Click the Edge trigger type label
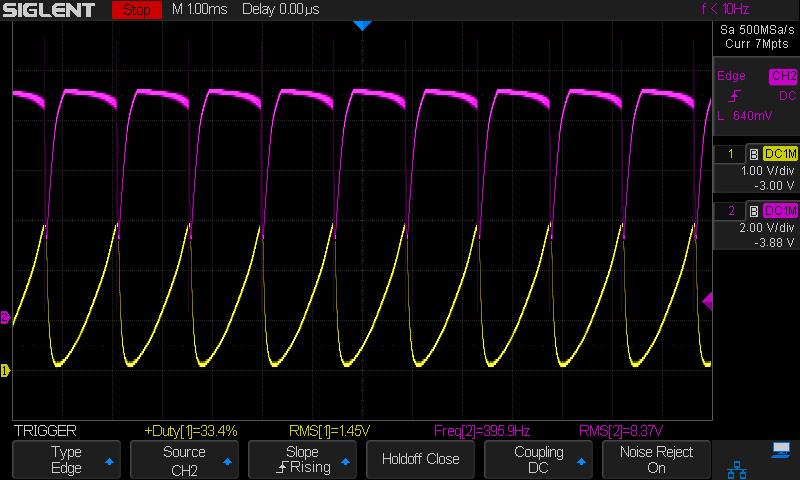 pos(731,75)
